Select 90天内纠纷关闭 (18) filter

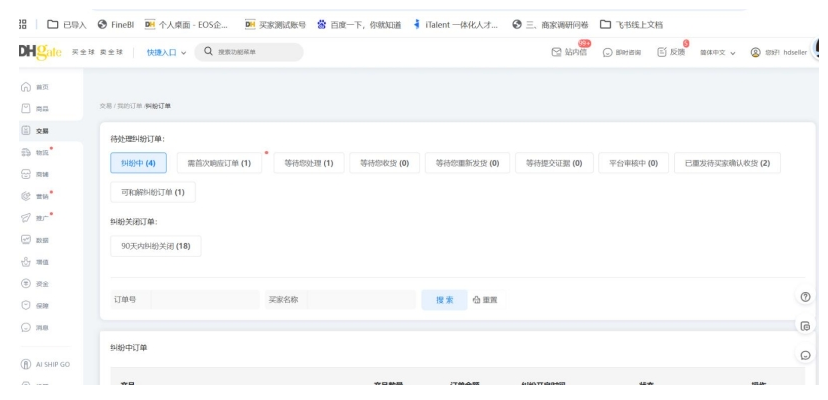tap(155, 245)
